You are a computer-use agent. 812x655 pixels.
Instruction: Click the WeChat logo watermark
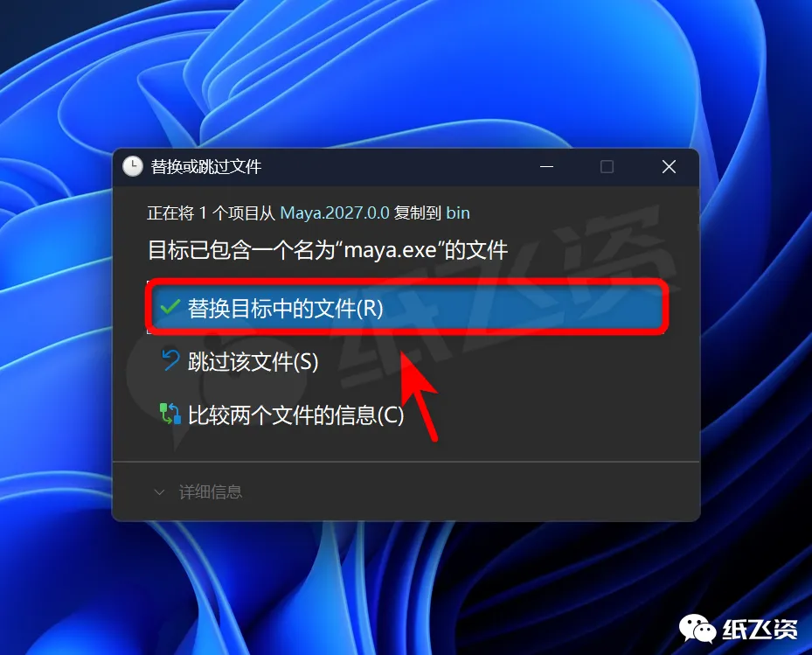[697, 630]
